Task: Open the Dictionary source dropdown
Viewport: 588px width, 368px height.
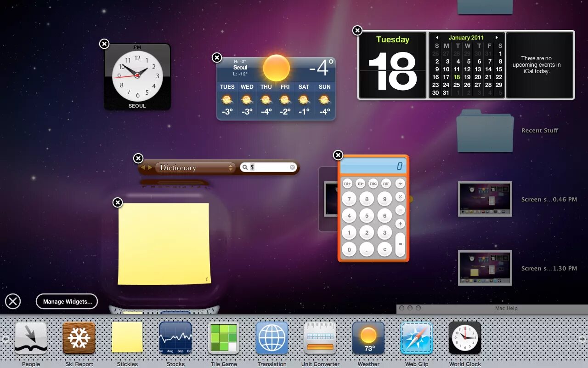Action: pyautogui.click(x=195, y=167)
